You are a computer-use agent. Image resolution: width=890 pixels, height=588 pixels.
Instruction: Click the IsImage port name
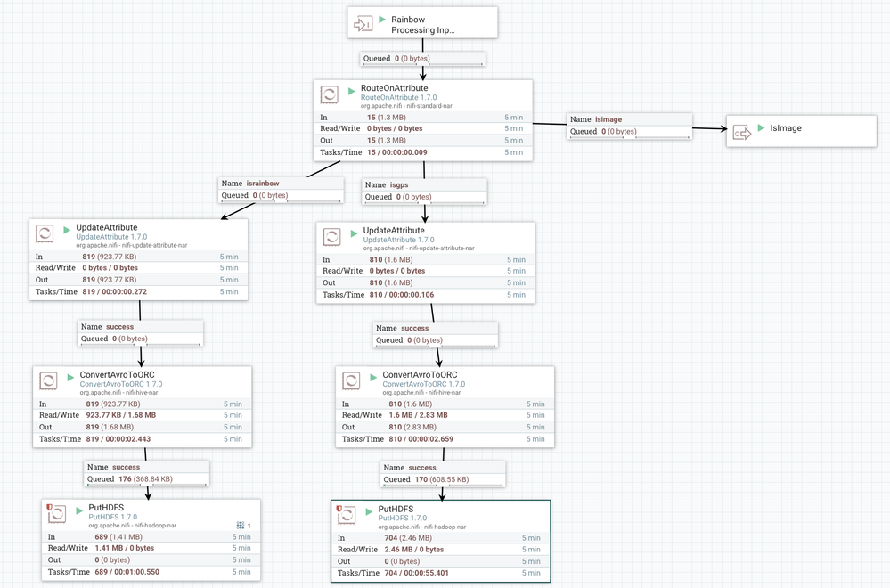point(786,127)
